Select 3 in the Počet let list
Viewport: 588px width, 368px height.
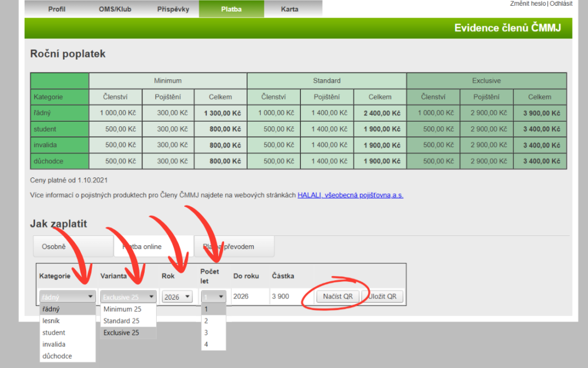(x=214, y=332)
